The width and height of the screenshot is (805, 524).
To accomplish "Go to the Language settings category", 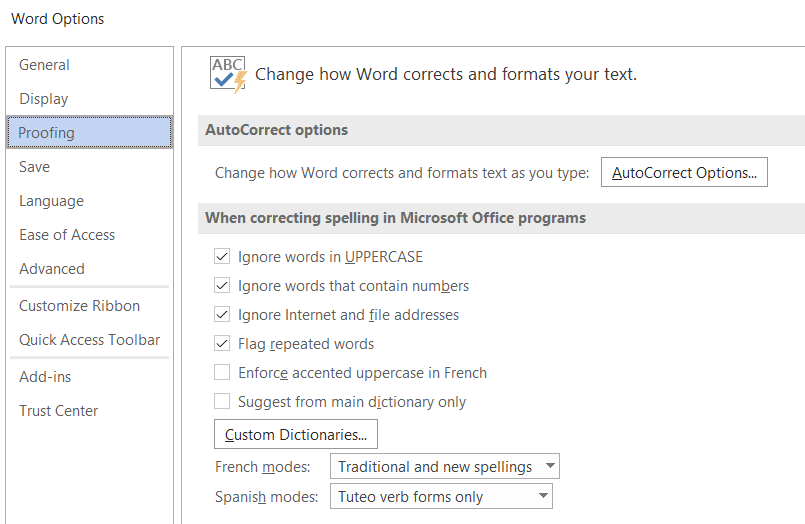I will 51,201.
